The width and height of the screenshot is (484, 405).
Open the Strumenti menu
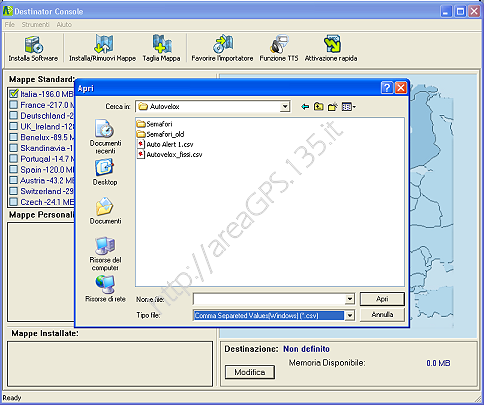pyautogui.click(x=35, y=24)
